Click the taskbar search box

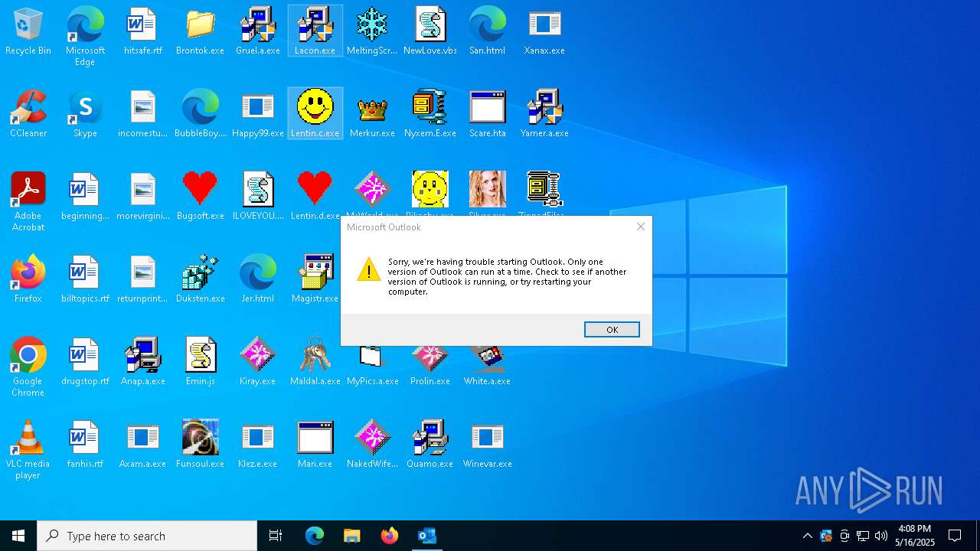click(x=147, y=536)
